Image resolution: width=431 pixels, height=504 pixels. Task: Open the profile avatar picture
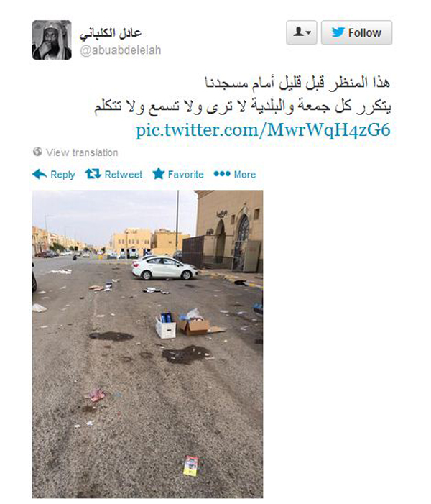[52, 40]
